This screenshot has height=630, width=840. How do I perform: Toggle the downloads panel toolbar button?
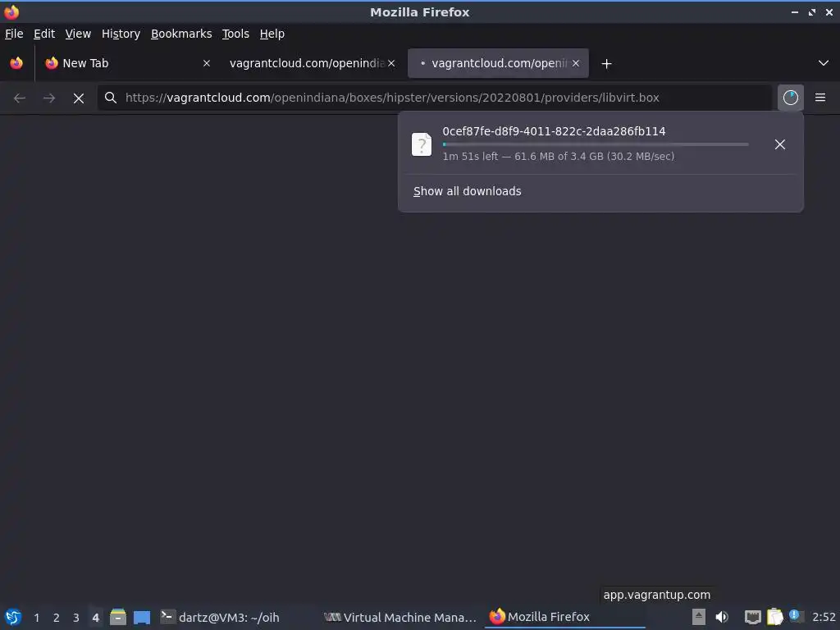tap(791, 98)
